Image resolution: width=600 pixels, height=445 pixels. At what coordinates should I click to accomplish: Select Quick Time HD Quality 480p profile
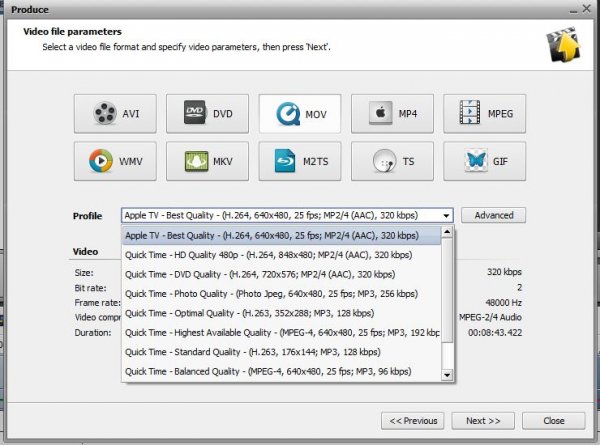[281, 255]
